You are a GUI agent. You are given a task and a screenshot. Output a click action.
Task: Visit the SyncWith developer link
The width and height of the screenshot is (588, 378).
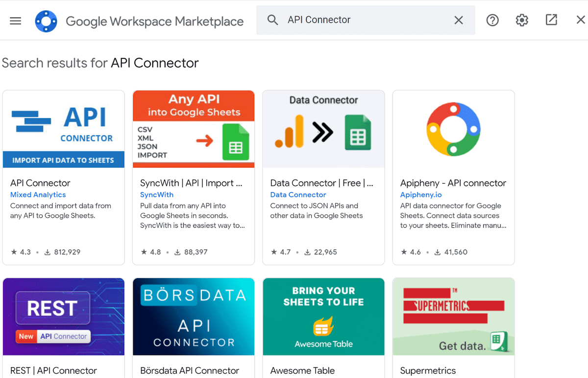pyautogui.click(x=157, y=195)
